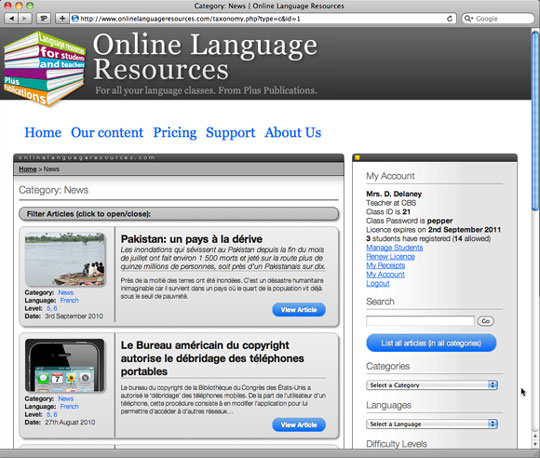Click Pakistan: un pays à la dérive title
Viewport: 540px width, 458px height.
click(191, 239)
